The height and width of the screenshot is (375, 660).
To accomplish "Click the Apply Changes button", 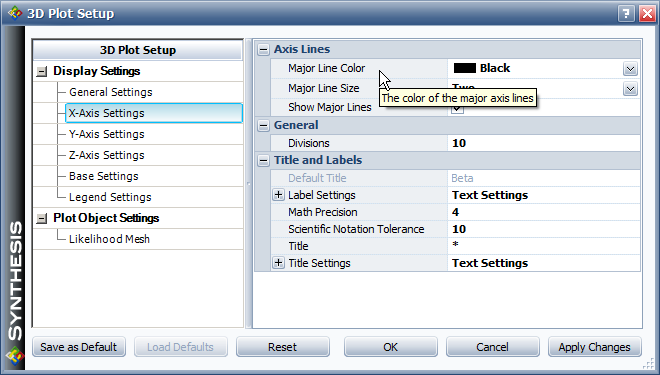I will point(594,347).
